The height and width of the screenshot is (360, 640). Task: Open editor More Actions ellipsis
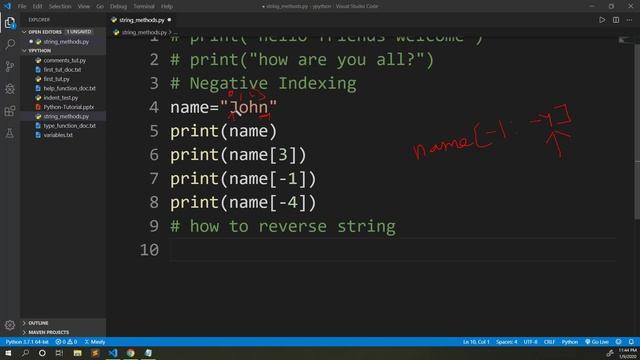coord(629,20)
